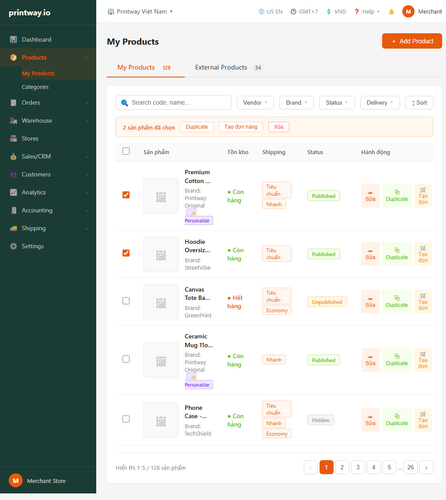Click the Warehouse icon in sidebar

[13, 121]
